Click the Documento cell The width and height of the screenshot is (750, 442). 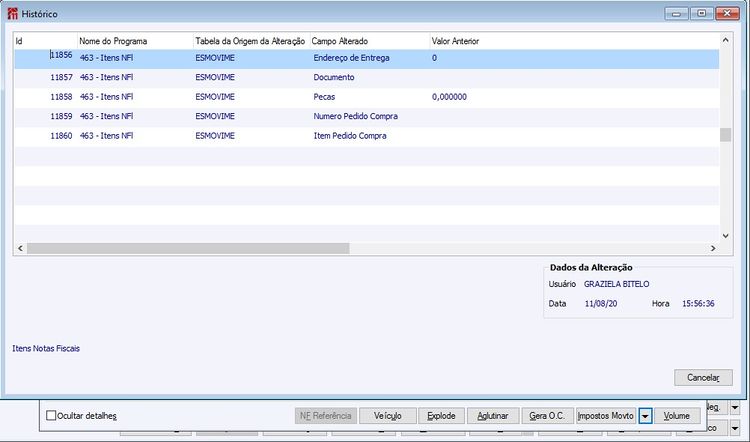click(334, 77)
